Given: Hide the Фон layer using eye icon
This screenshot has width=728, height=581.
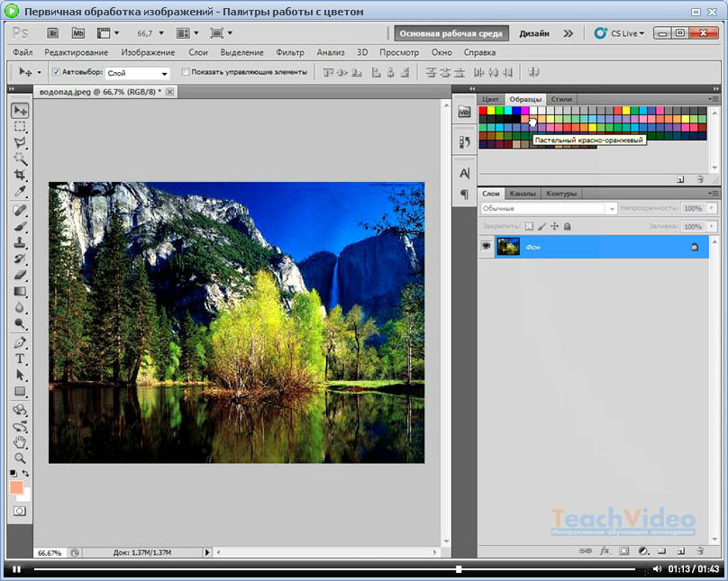Looking at the screenshot, I should (487, 246).
